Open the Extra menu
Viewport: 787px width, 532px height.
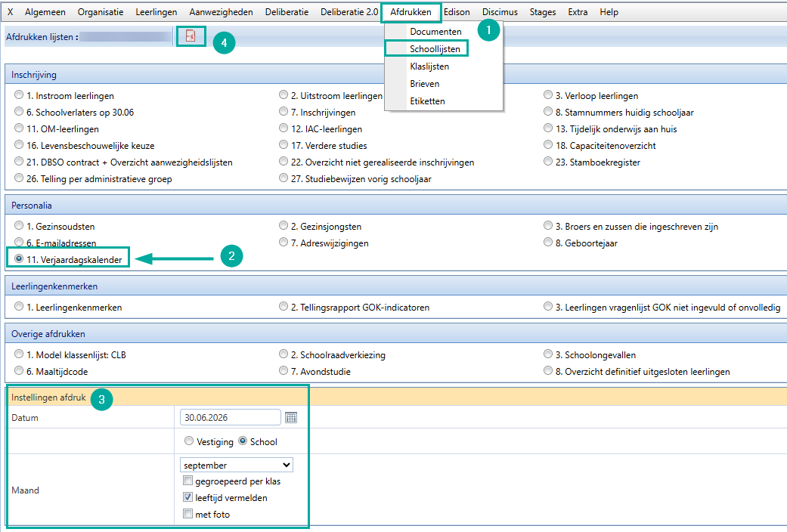[x=578, y=12]
